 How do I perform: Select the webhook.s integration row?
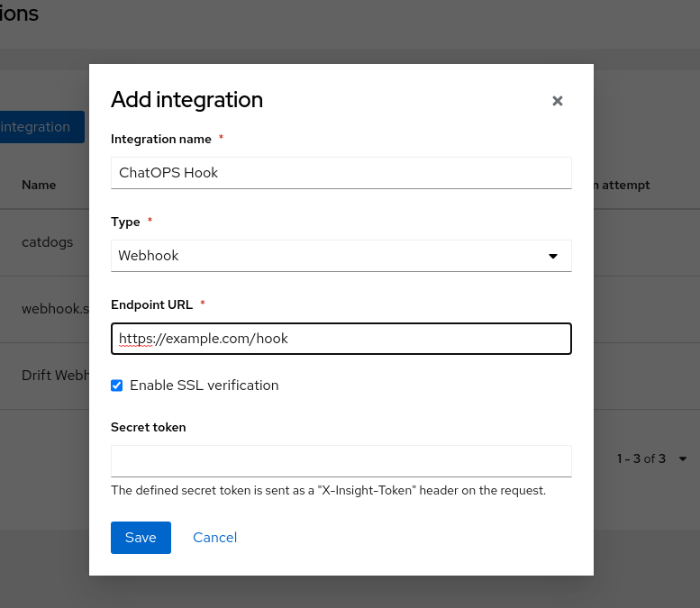coord(54,309)
